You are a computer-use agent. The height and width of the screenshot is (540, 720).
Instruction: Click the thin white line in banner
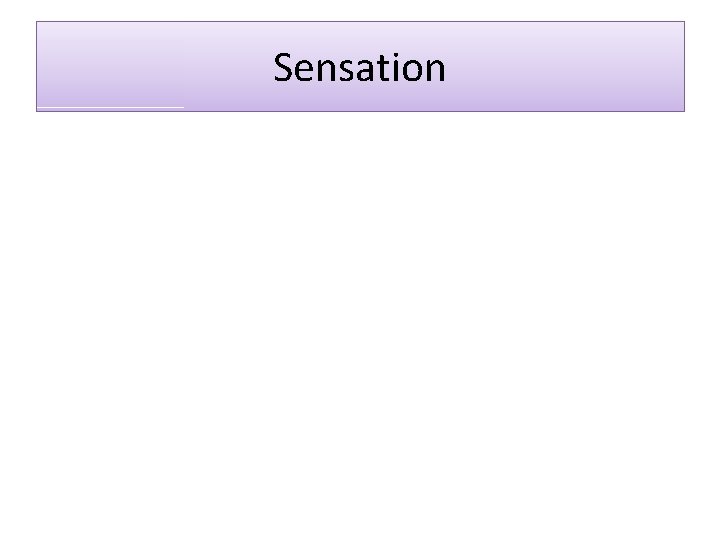point(110,107)
